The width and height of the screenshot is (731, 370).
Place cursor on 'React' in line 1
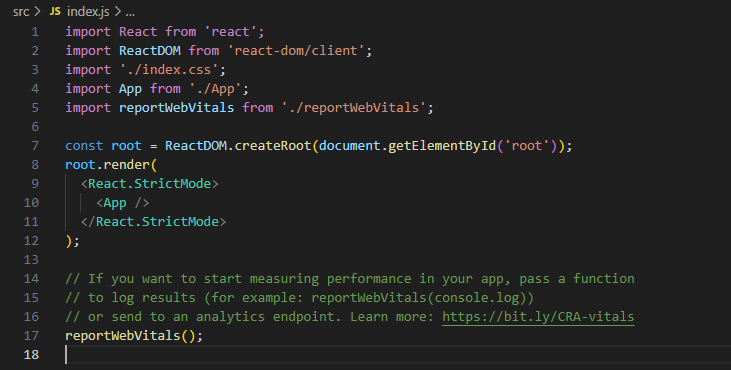click(x=138, y=32)
